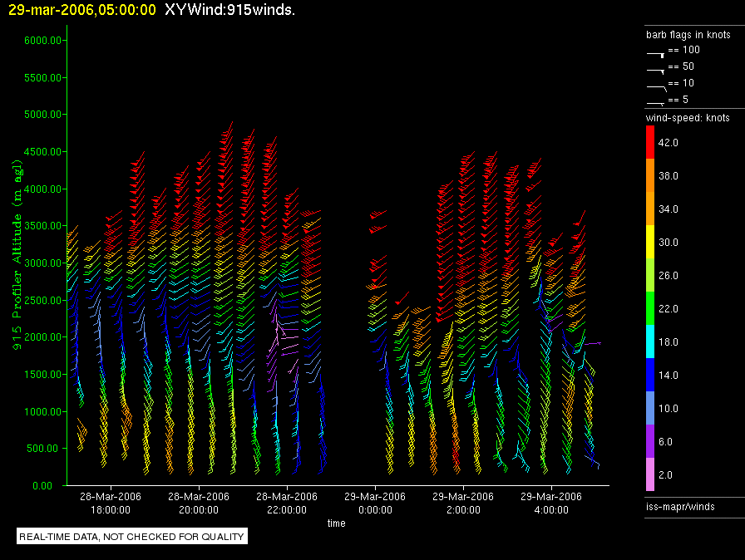Image resolution: width=745 pixels, height=560 pixels.
Task: Click the purple 6.0 knots color band
Action: pyautogui.click(x=650, y=441)
